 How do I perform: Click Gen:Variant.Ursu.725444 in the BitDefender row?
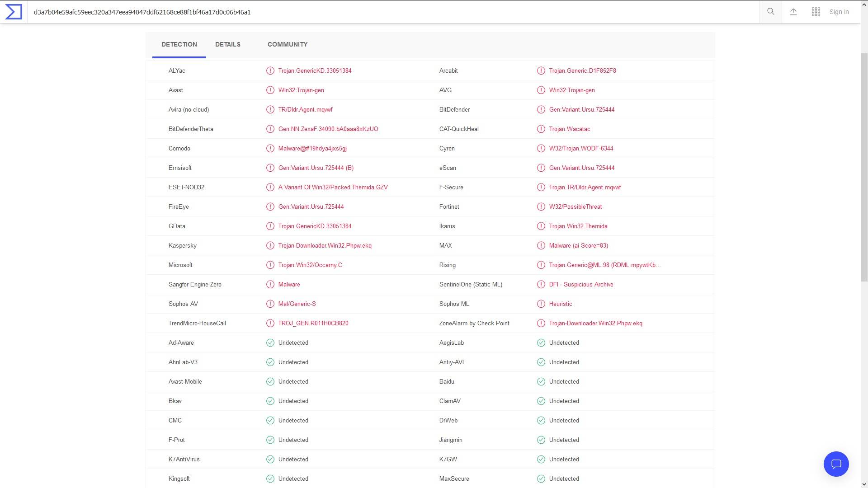tap(582, 110)
